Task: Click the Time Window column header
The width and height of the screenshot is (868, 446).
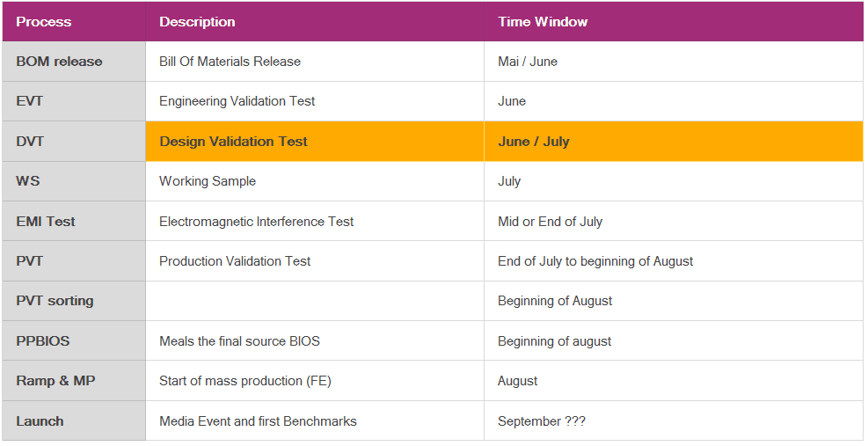Action: 543,22
